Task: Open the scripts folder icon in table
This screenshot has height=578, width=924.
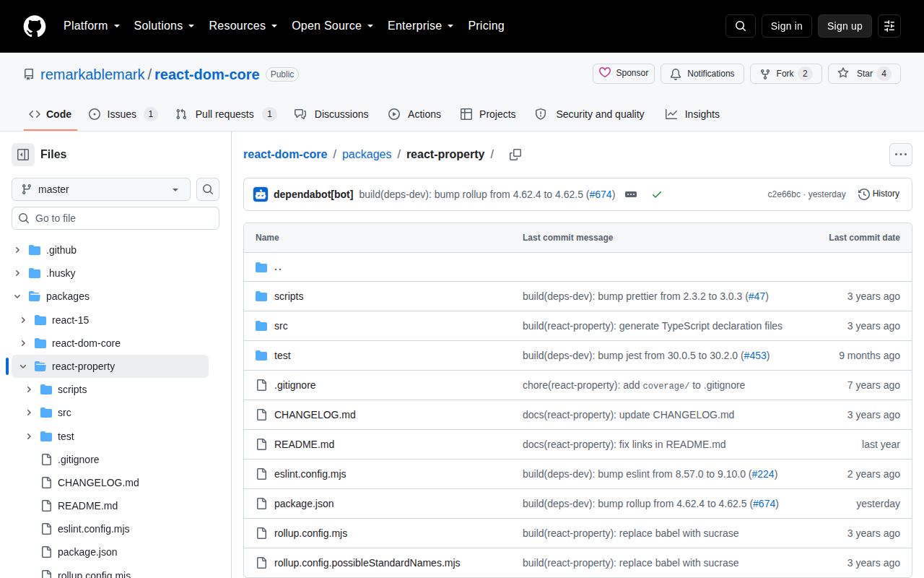Action: (261, 296)
